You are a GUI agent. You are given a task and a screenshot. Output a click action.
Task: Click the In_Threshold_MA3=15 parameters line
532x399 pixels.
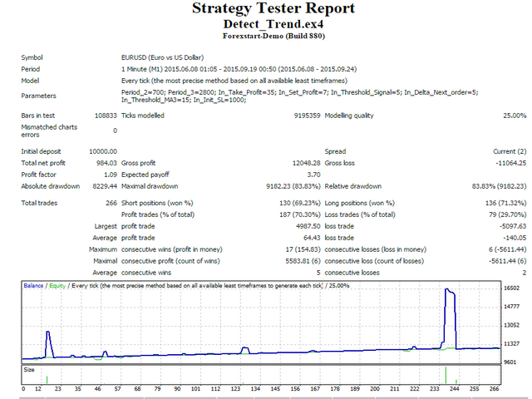(x=184, y=100)
